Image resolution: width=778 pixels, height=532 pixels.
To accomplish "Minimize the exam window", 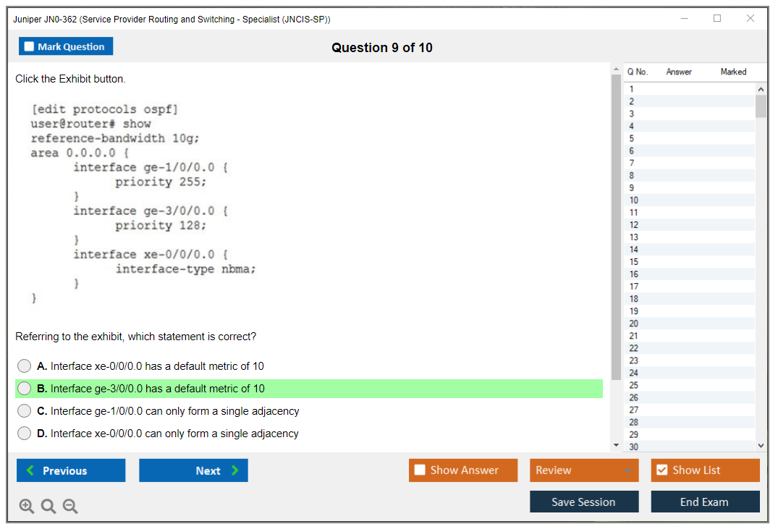I will [x=684, y=19].
